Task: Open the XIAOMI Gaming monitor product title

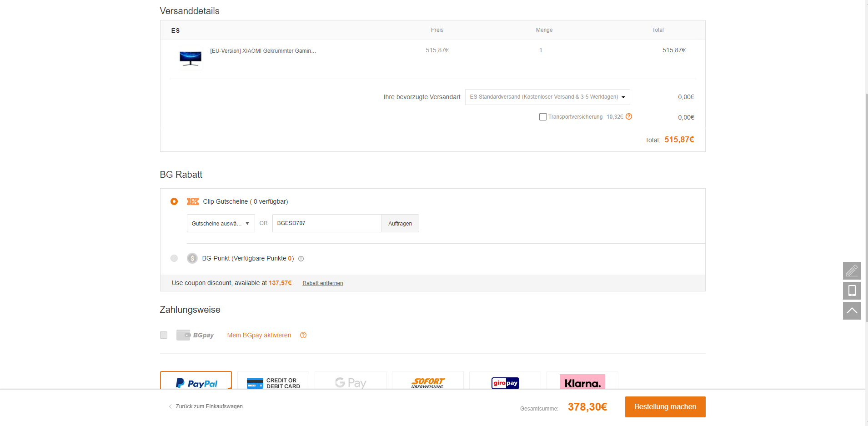Action: (263, 51)
